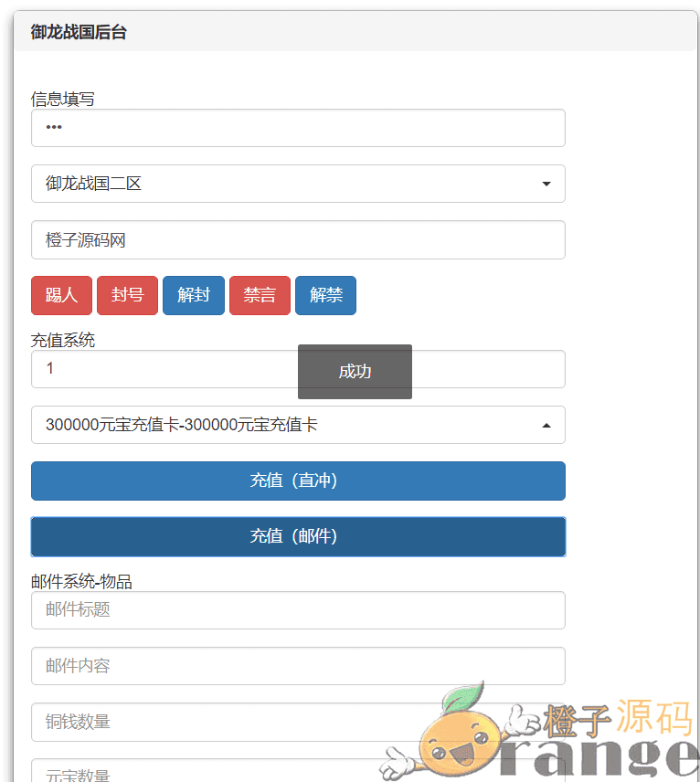Click the 邮件内容 input field

pyautogui.click(x=298, y=666)
